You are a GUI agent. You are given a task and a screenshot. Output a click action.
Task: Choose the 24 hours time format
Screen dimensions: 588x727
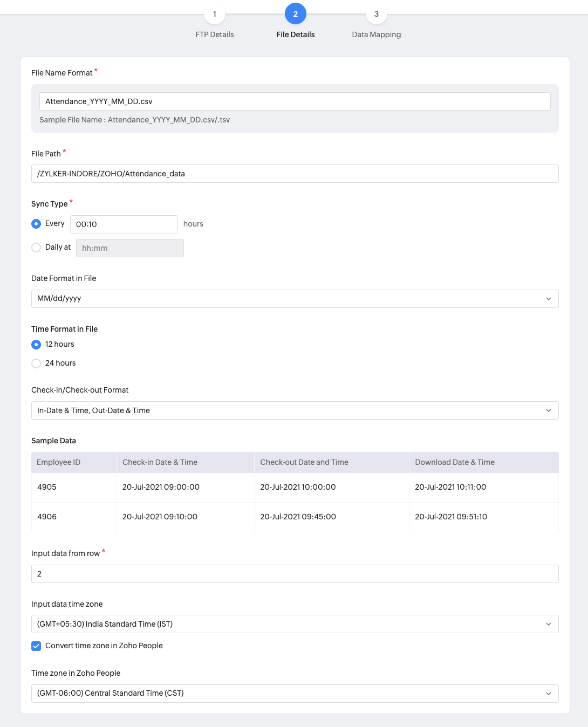(36, 364)
